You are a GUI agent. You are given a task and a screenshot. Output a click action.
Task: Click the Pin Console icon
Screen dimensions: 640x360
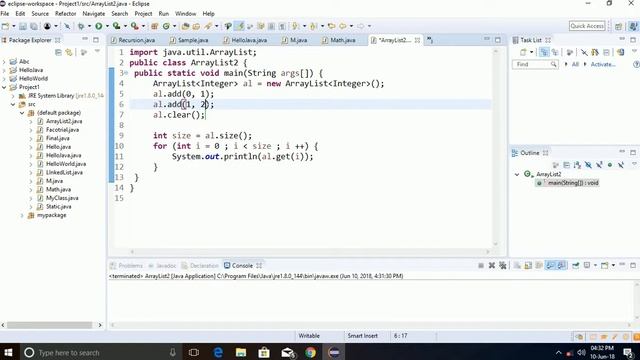[x=576, y=265]
